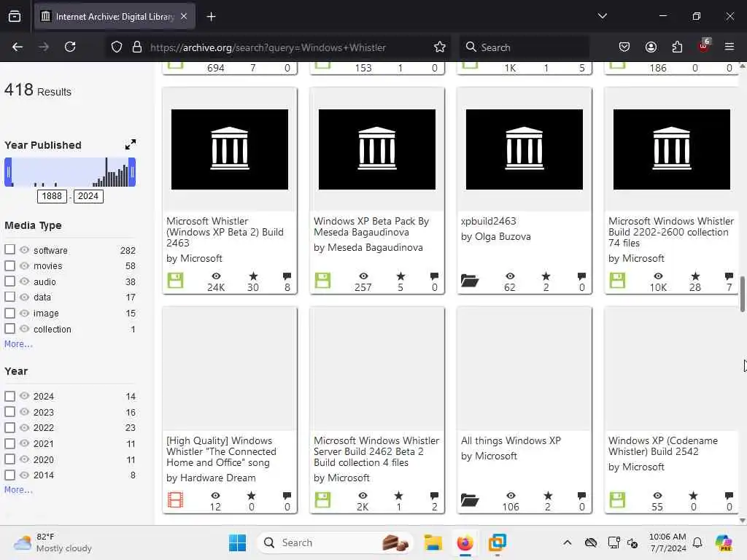Click software floppy icon on Build 2463 card

pyautogui.click(x=175, y=281)
